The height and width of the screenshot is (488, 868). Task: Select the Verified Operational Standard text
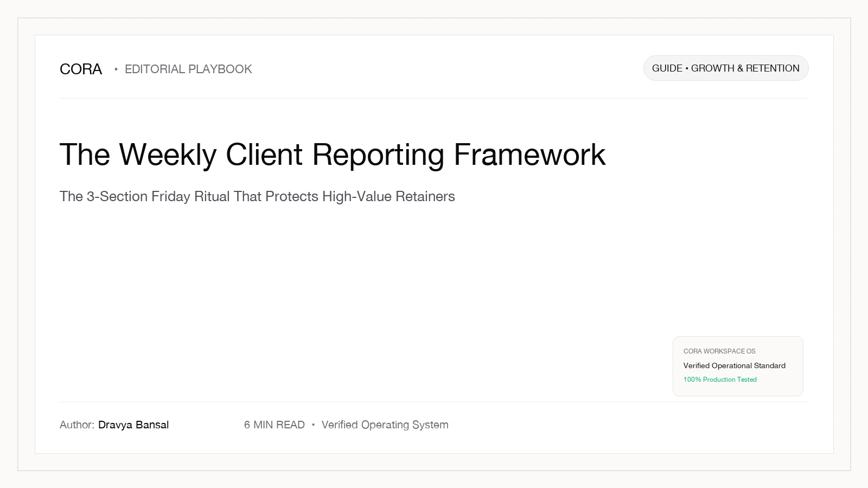(x=735, y=365)
